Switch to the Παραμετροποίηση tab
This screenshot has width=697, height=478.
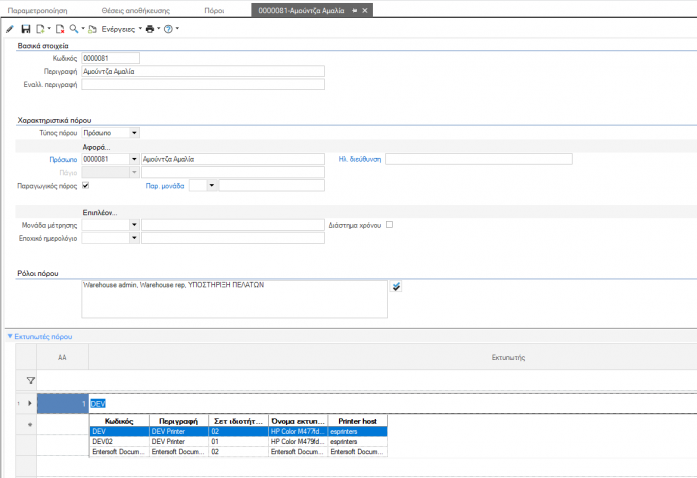coord(37,10)
